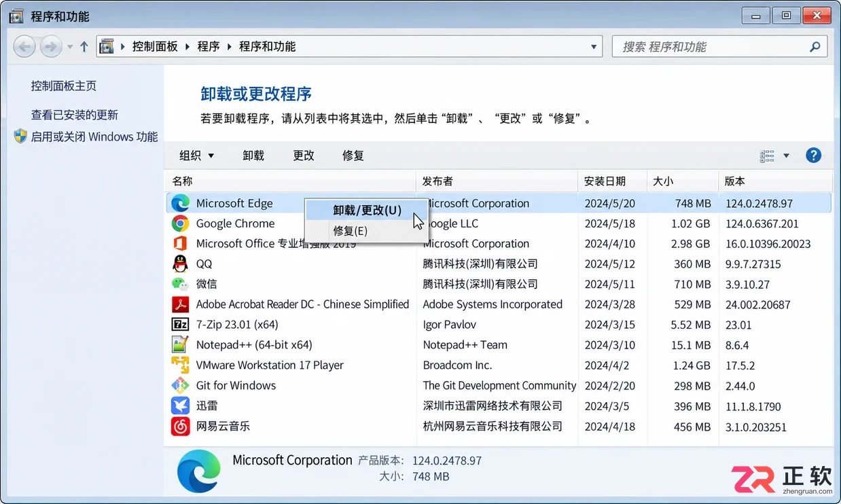Image resolution: width=841 pixels, height=504 pixels.
Task: Go forward with the forward arrow
Action: click(x=51, y=47)
